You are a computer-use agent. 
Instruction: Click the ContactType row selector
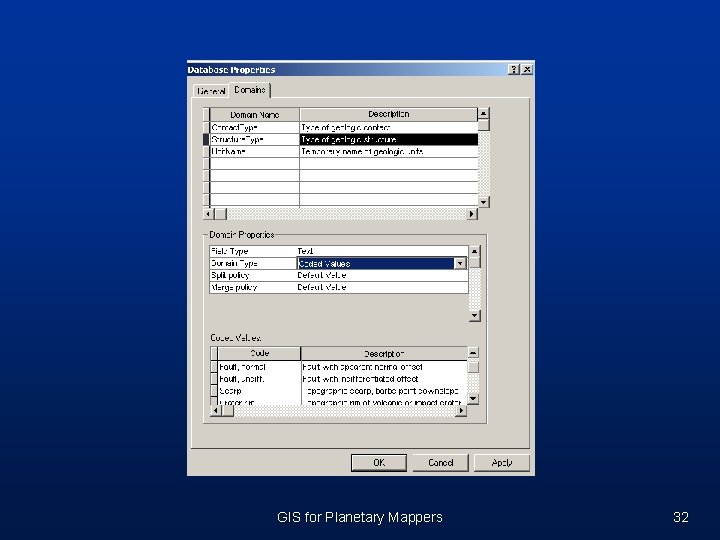[206, 127]
